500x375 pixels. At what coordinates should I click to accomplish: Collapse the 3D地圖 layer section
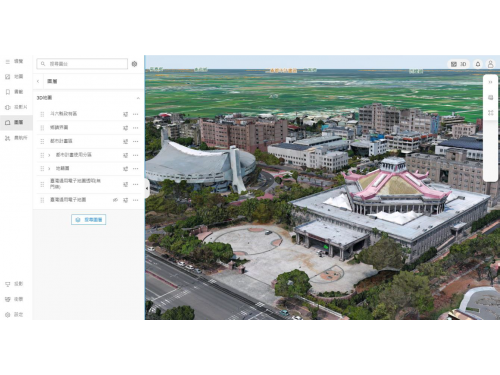pos(138,98)
